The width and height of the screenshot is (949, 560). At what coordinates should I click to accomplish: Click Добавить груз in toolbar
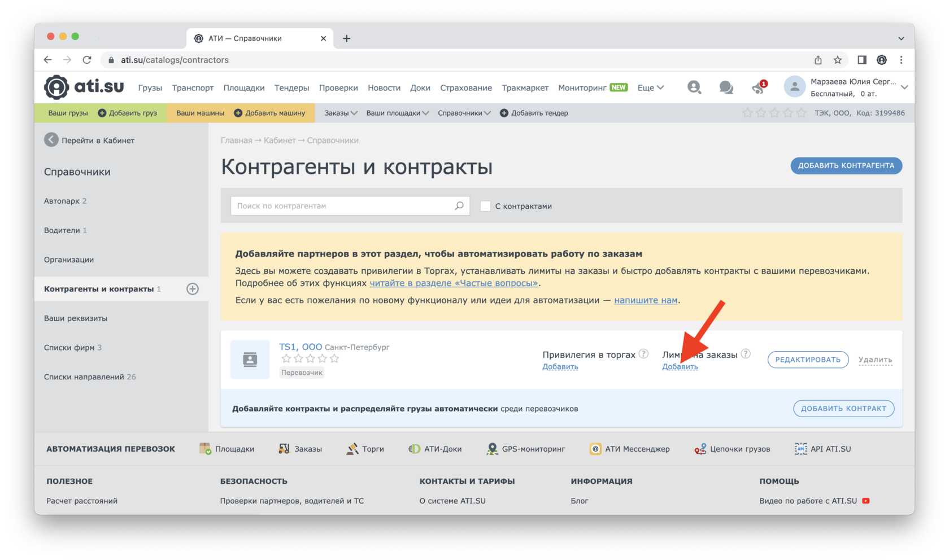pos(128,113)
